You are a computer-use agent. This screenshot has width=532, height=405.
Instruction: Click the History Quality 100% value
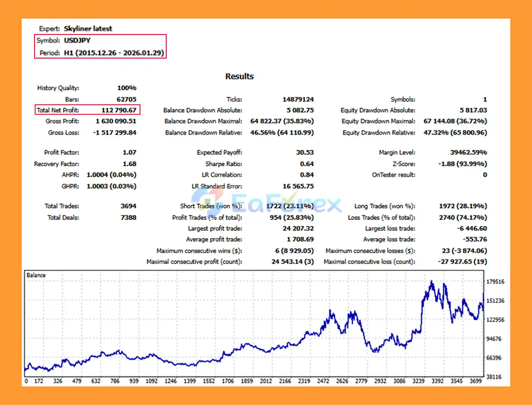pos(127,88)
